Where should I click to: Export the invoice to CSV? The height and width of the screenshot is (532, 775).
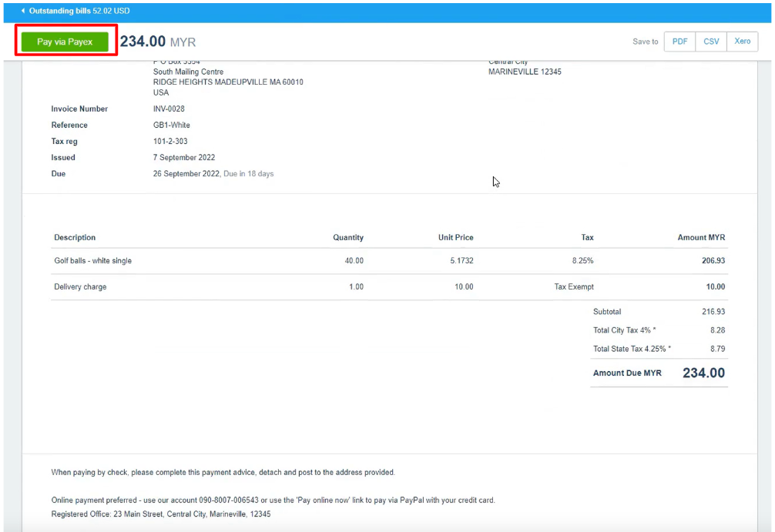[x=711, y=42]
